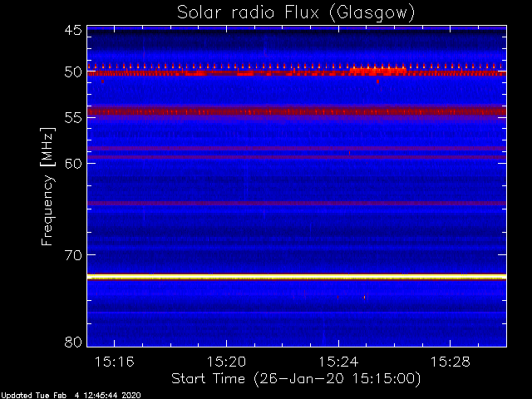The width and height of the screenshot is (532, 399).
Task: Click the 15:16 time axis label
Action: [x=115, y=362]
